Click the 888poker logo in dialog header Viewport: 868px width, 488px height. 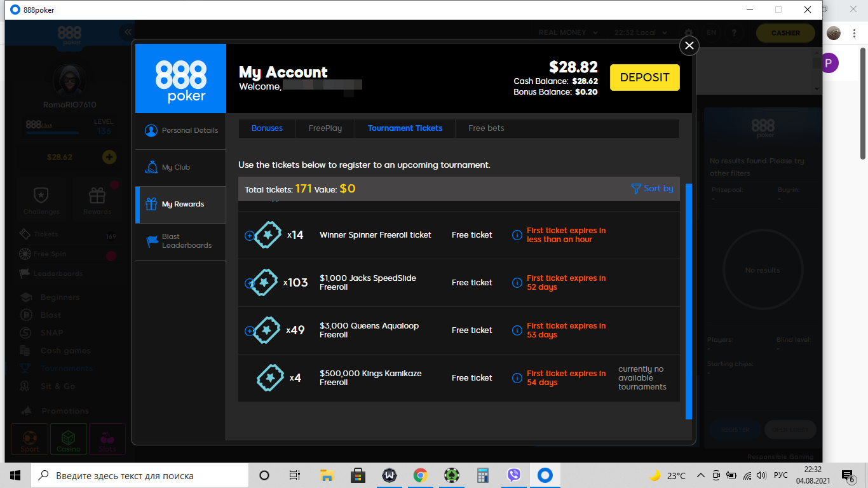coord(181,79)
